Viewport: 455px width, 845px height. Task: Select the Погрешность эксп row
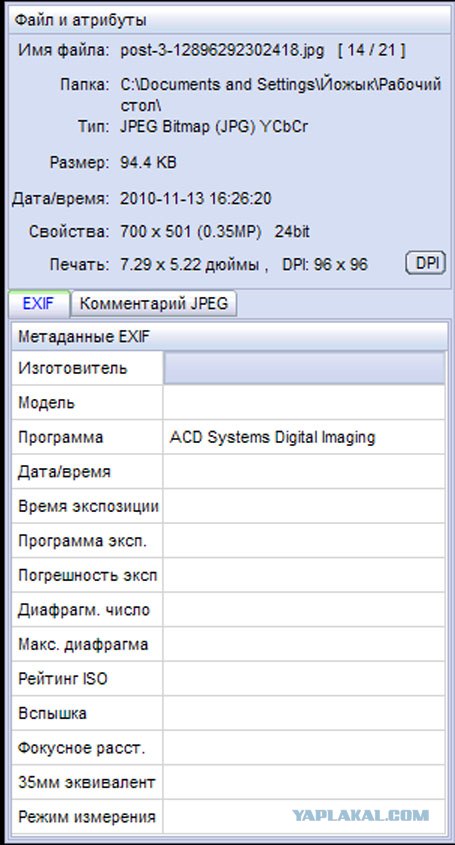click(x=229, y=575)
